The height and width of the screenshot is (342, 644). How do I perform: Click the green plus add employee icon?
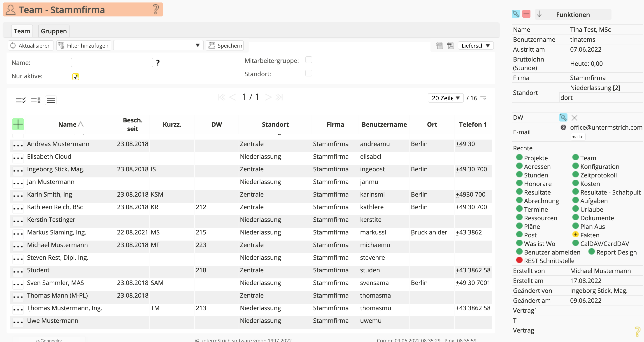(x=18, y=124)
